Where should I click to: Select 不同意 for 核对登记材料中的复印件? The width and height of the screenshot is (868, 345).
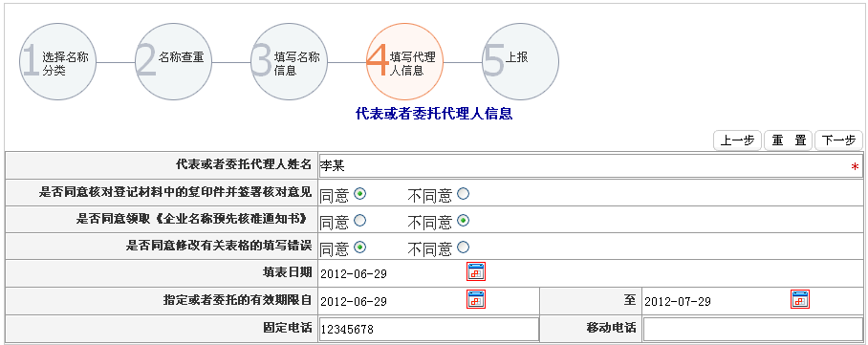464,194
